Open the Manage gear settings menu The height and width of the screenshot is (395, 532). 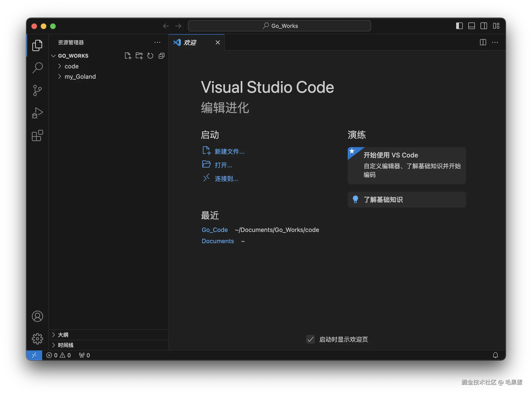(37, 339)
